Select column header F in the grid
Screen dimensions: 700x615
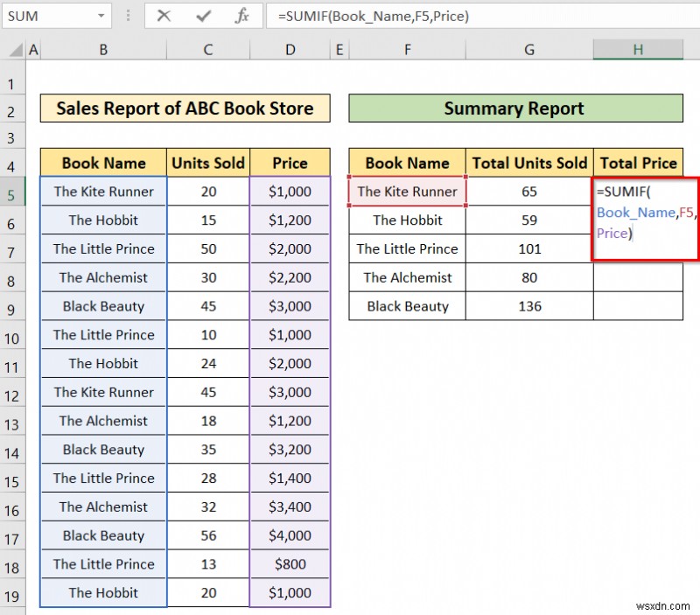(407, 50)
